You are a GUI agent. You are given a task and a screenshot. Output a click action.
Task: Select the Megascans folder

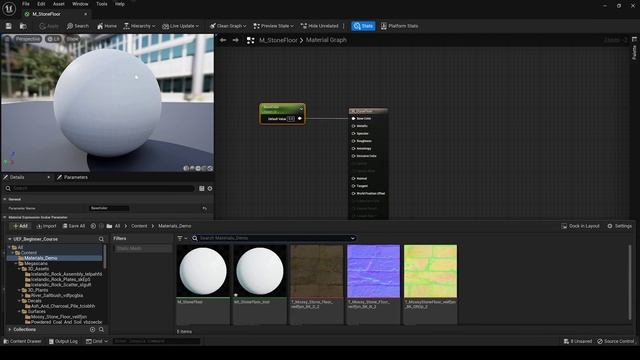[36, 264]
